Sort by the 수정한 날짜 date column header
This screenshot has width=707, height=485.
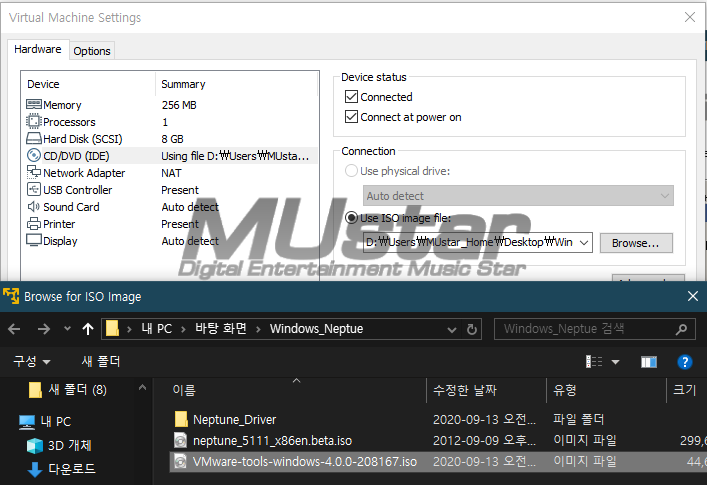coord(465,390)
